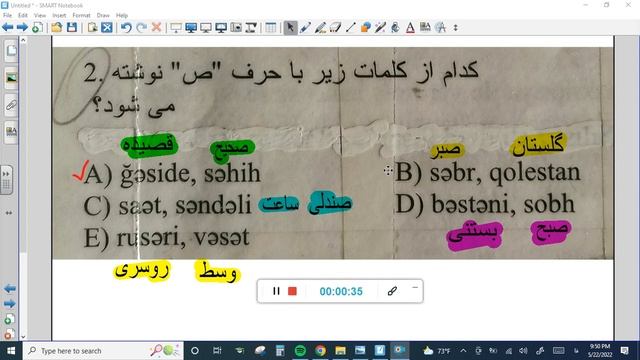The width and height of the screenshot is (640, 360).
Task: Select the Shapes tool
Action: [366, 27]
